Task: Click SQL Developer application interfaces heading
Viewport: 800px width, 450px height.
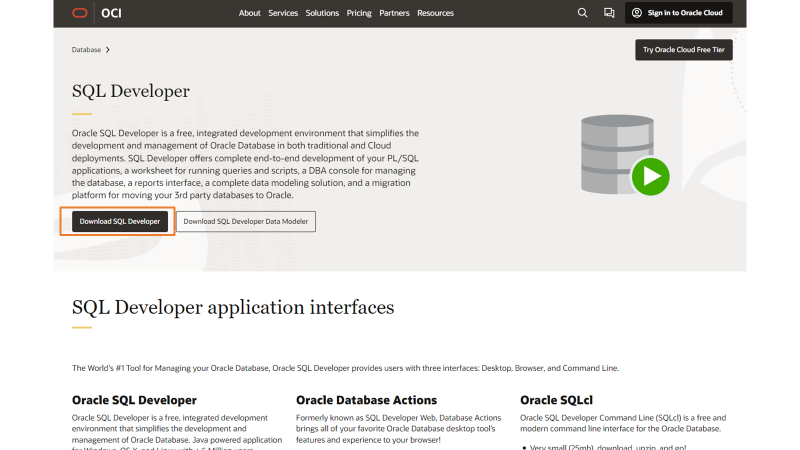Action: pyautogui.click(x=233, y=307)
